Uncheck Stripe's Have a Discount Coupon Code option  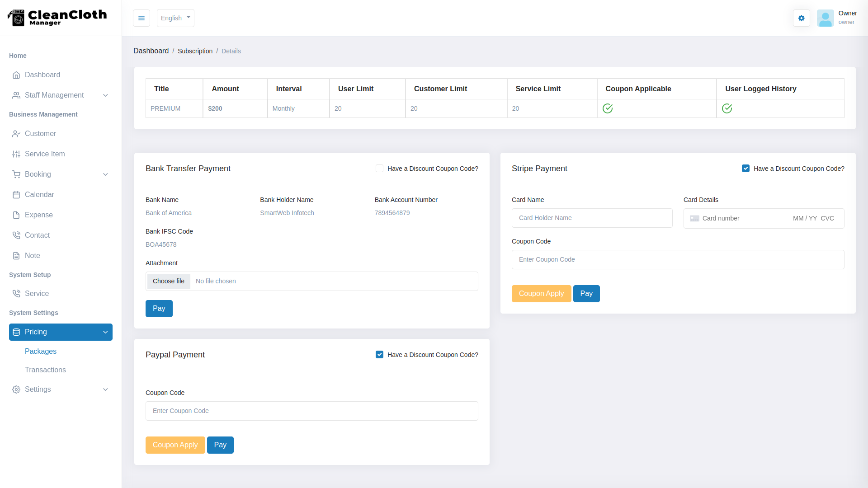[746, 168]
